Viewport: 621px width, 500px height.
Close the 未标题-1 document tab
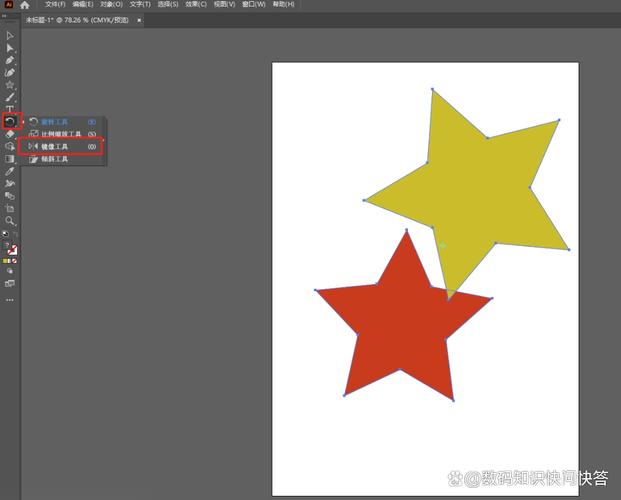139,20
